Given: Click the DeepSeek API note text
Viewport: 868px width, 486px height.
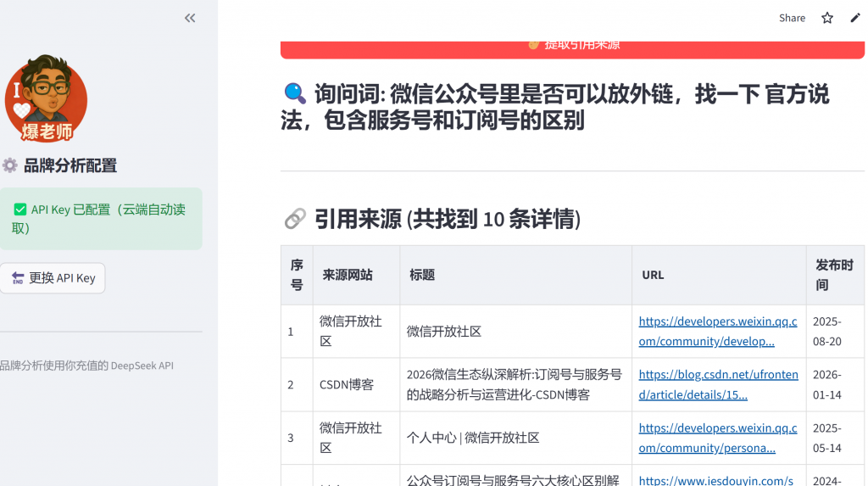Looking at the screenshot, I should [x=86, y=366].
